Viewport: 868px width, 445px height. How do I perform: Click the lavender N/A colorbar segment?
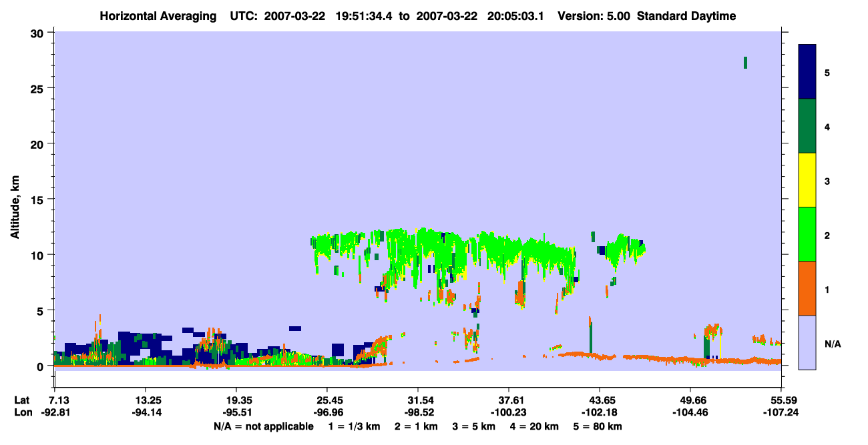coord(807,342)
